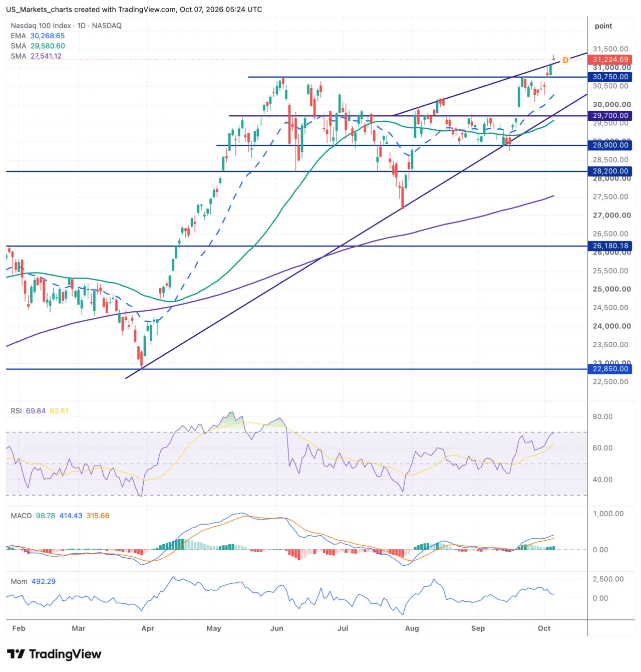Select the SMA 27,541.12 legend entry

[36, 56]
